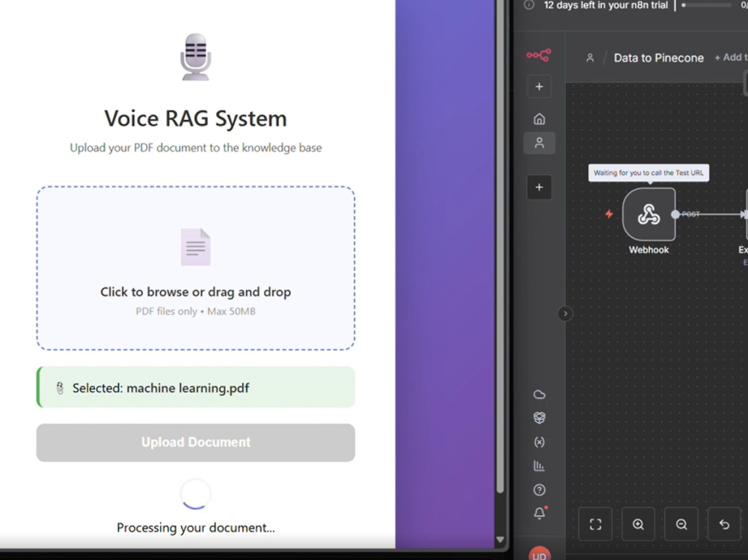Expand the n8n sidebar chevron

pyautogui.click(x=565, y=314)
